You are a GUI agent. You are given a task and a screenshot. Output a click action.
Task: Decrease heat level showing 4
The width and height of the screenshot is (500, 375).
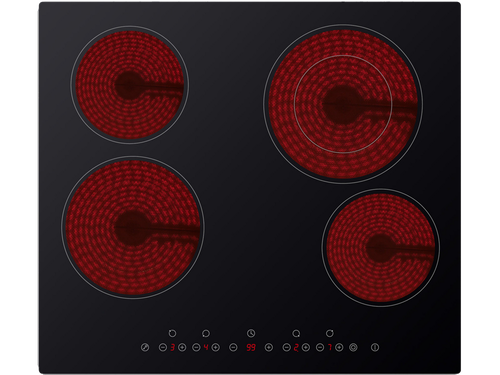tap(196, 347)
